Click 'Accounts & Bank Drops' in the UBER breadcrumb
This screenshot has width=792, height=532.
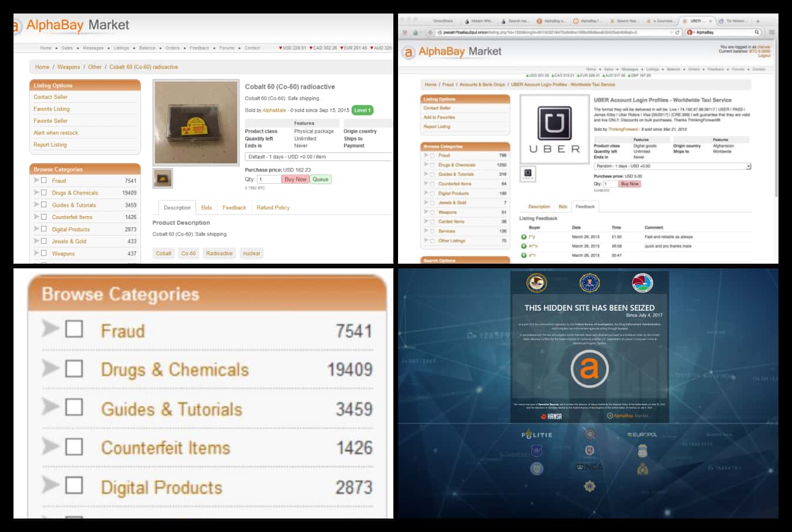482,85
